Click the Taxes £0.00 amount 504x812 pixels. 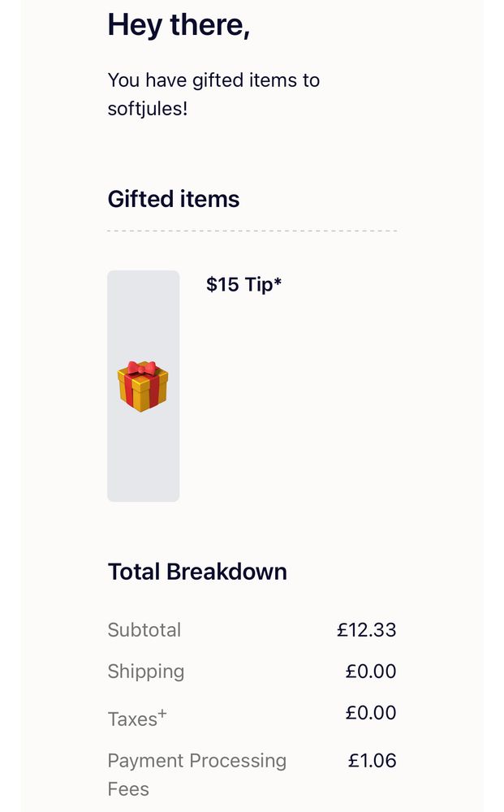pyautogui.click(x=371, y=713)
